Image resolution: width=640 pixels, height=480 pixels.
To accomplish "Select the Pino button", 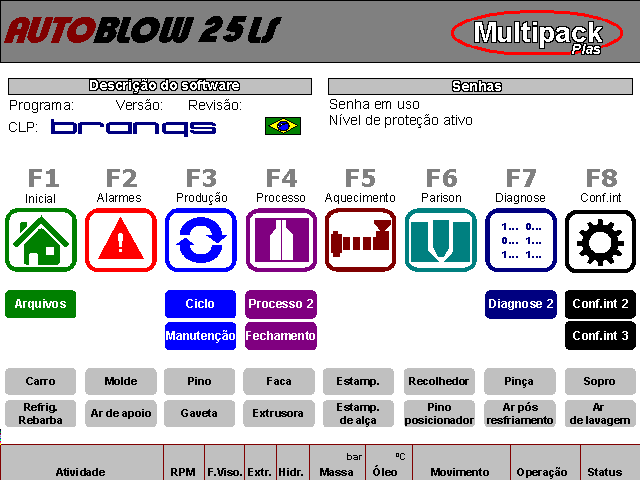I will pyautogui.click(x=200, y=381).
